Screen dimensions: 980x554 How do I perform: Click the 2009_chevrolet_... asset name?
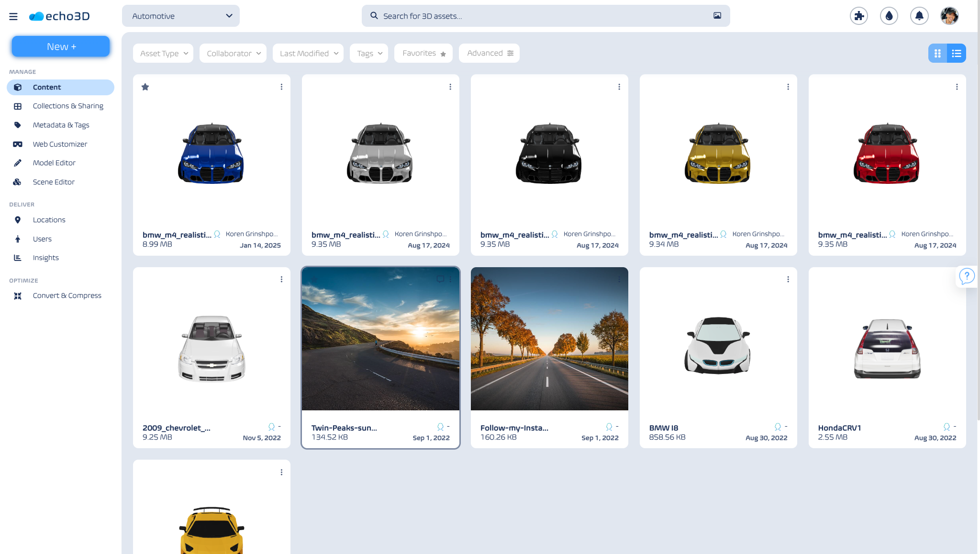pyautogui.click(x=176, y=428)
